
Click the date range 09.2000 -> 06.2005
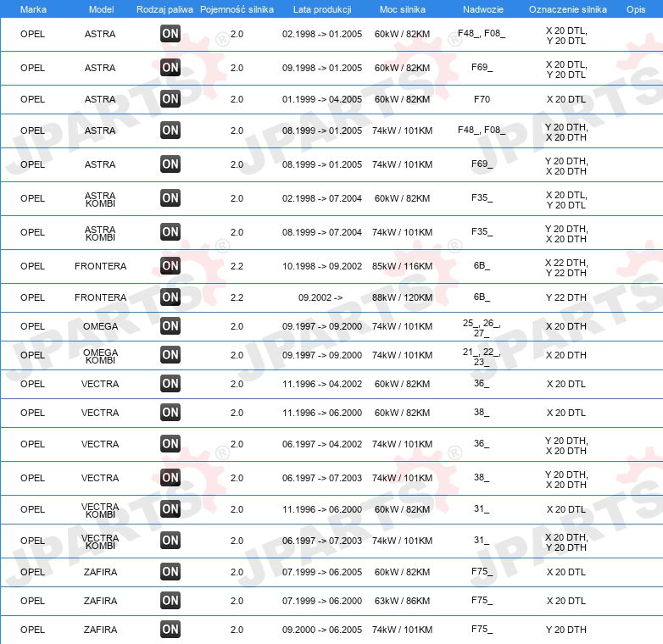322,630
